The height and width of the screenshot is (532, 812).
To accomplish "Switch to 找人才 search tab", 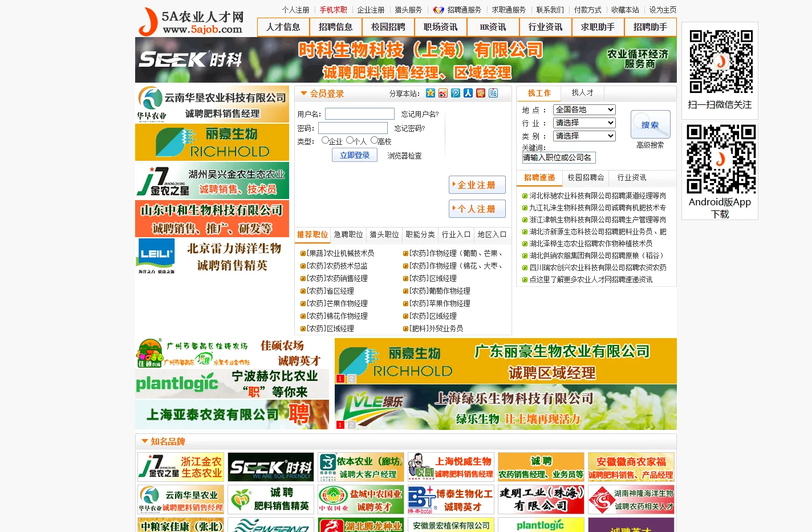I will [x=583, y=92].
